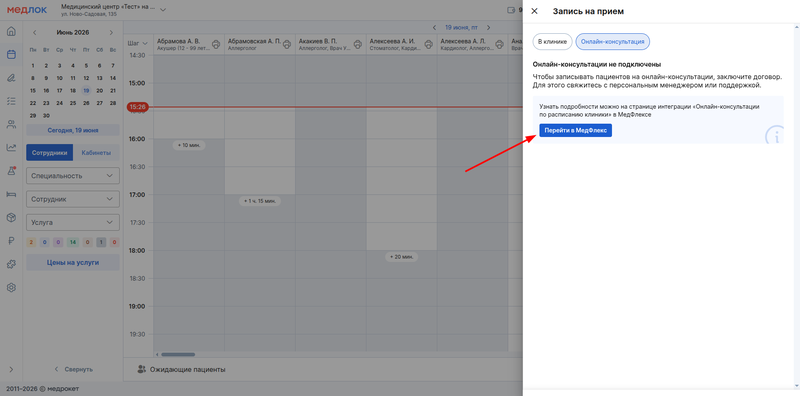This screenshot has height=396, width=800.
Task: Click the МЕДЛОК logo
Action: (28, 10)
